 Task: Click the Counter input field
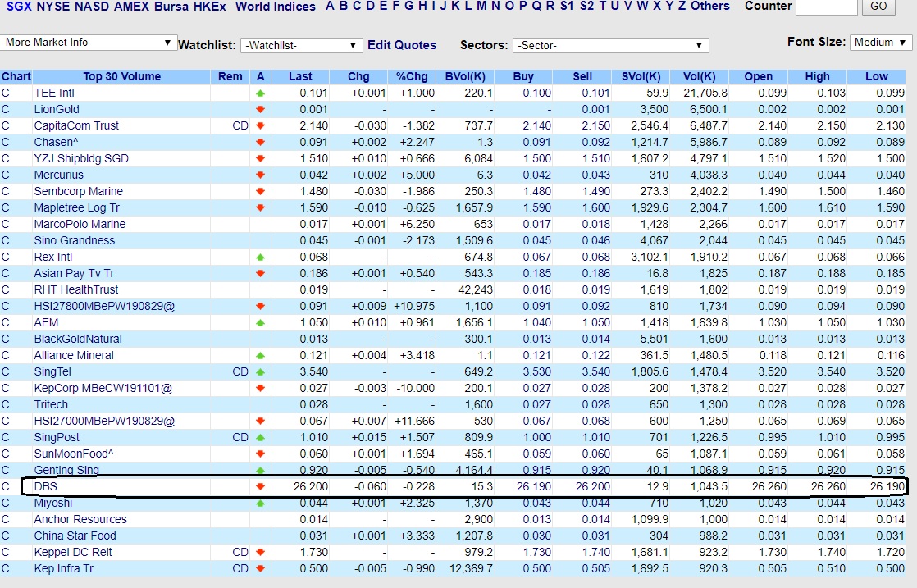click(827, 7)
